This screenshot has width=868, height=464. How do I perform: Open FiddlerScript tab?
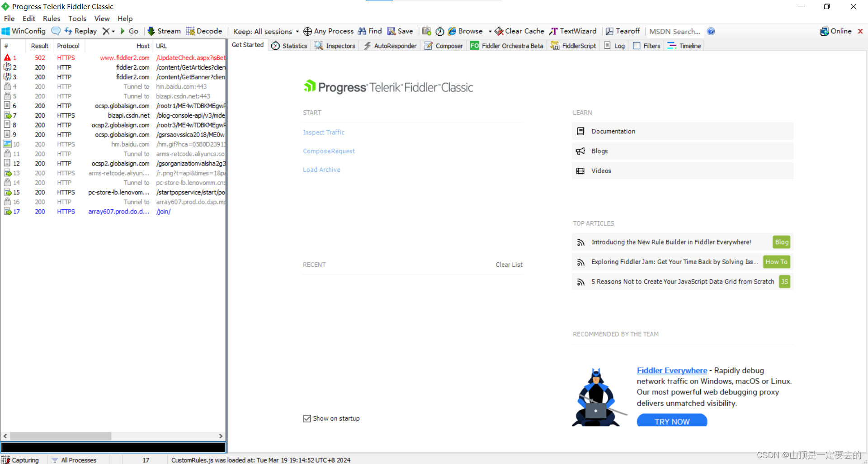pos(573,46)
